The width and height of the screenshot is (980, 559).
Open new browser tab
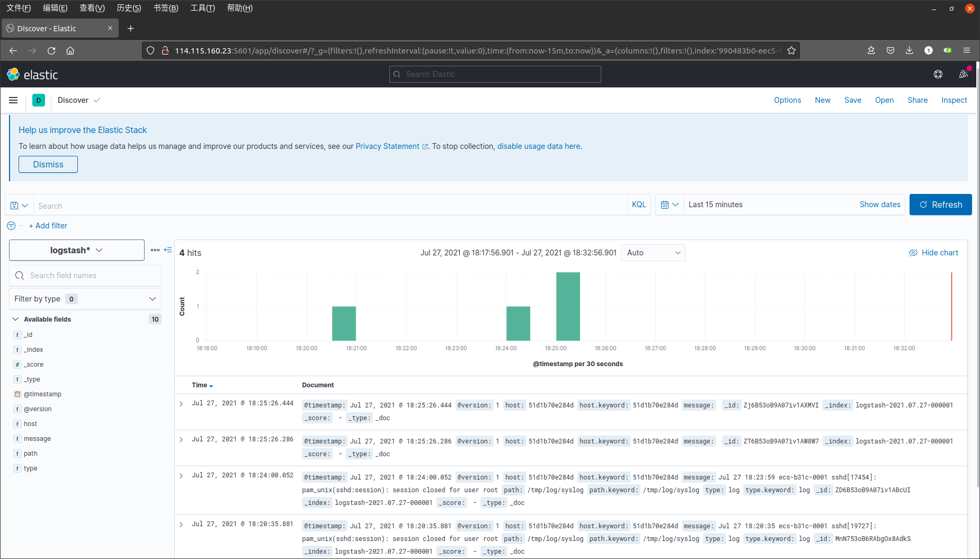click(x=131, y=29)
